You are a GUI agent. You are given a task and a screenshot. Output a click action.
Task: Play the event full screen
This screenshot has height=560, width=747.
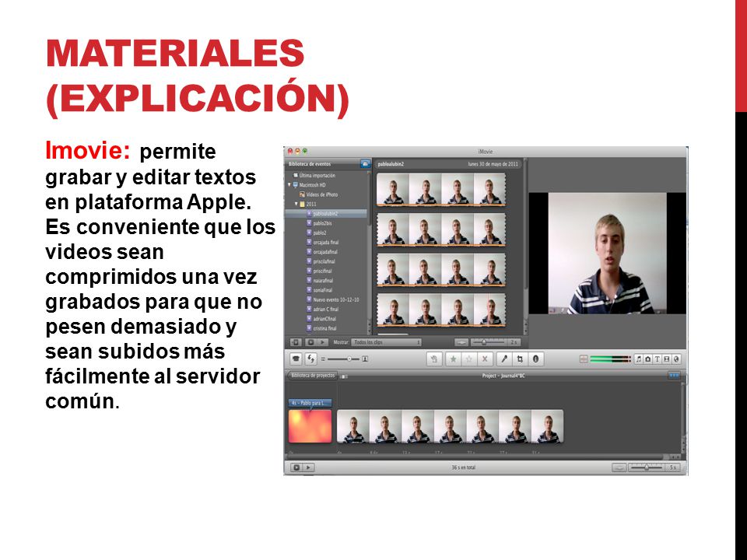click(310, 342)
